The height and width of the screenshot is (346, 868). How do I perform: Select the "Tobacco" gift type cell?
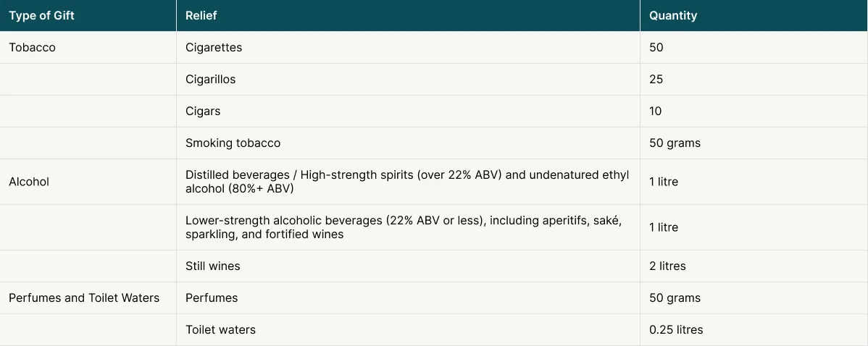pos(33,48)
